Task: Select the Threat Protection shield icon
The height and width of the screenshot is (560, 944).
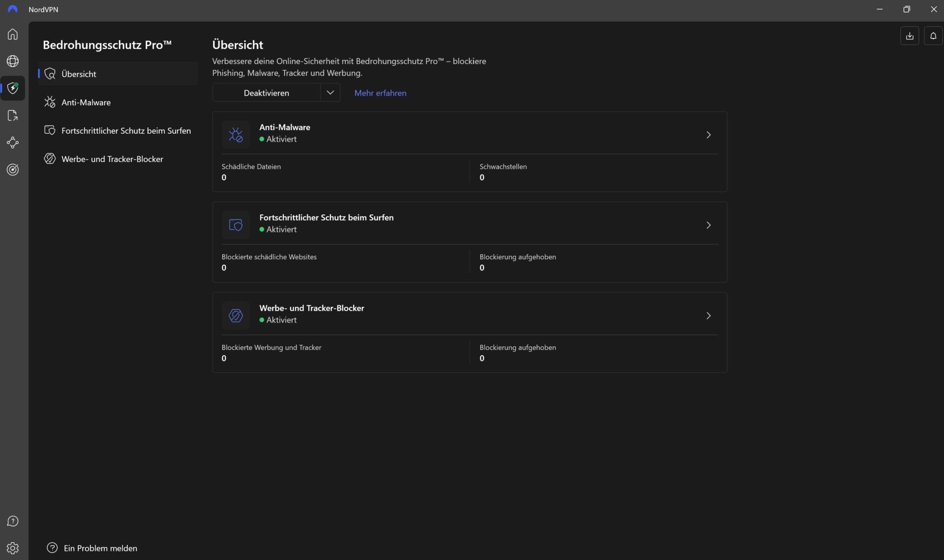Action: pyautogui.click(x=13, y=88)
